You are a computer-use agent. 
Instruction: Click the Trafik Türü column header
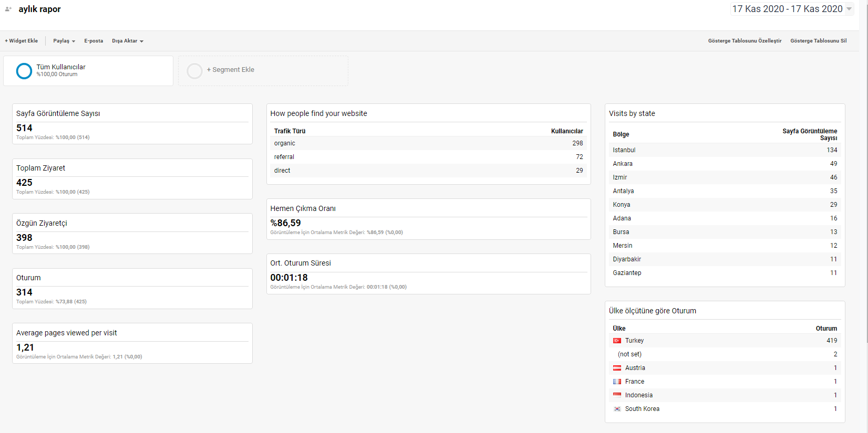pos(290,131)
